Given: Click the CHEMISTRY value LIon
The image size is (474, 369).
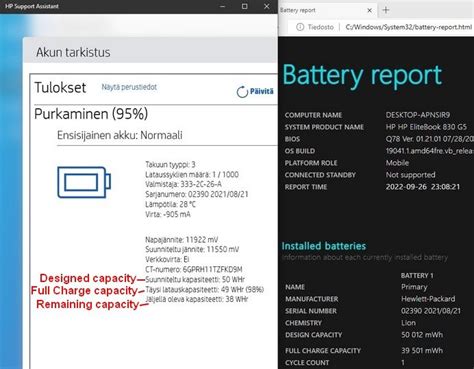Looking at the screenshot, I should coord(408,323).
